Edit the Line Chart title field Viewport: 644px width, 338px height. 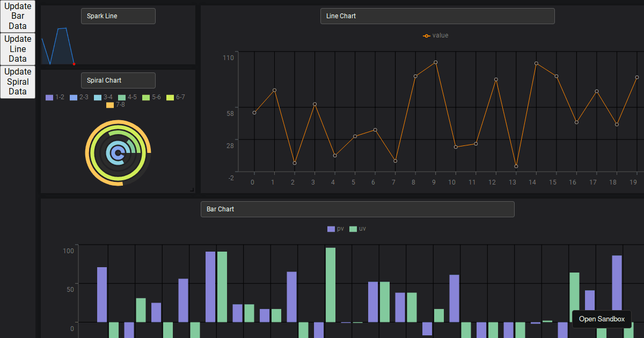437,16
